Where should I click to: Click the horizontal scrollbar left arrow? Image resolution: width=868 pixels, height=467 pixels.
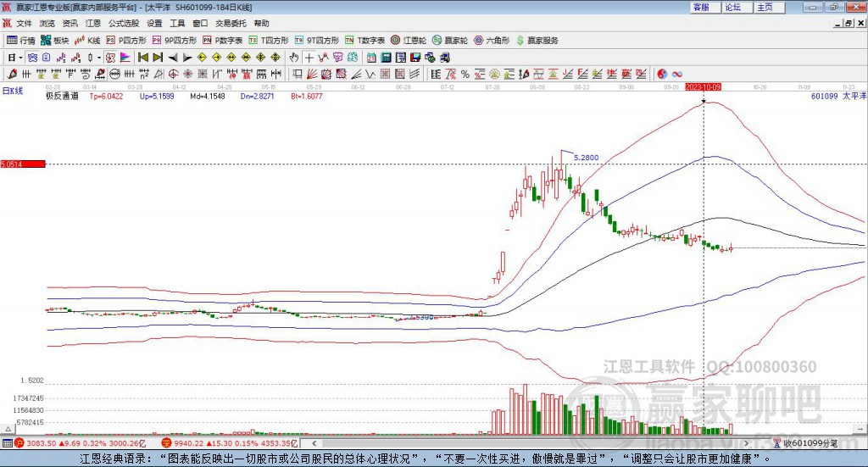tap(314, 443)
